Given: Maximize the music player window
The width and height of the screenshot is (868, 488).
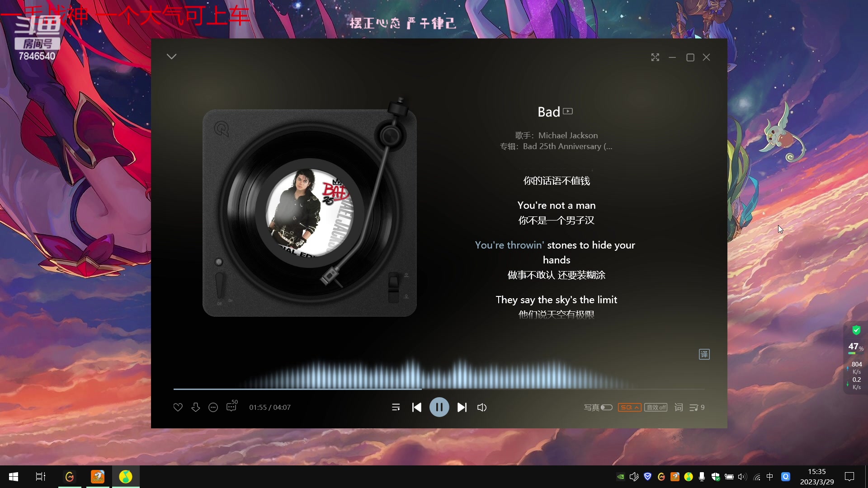Looking at the screenshot, I should point(690,57).
